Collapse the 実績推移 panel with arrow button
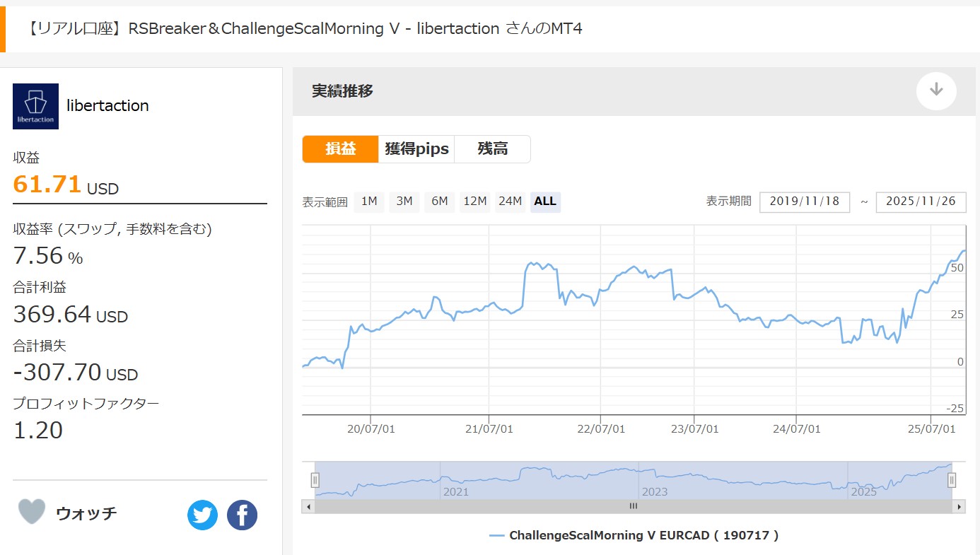 (x=936, y=90)
